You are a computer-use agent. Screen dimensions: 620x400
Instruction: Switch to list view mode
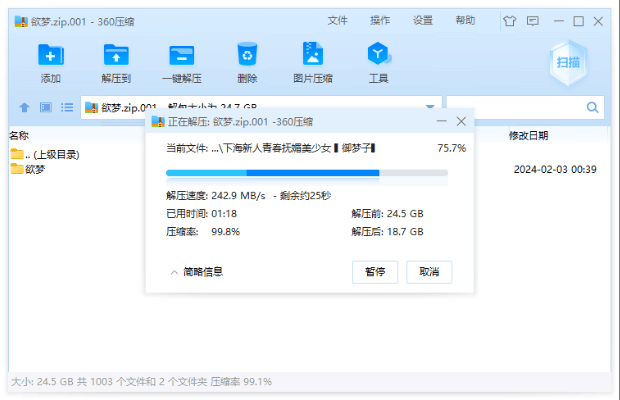(x=67, y=107)
